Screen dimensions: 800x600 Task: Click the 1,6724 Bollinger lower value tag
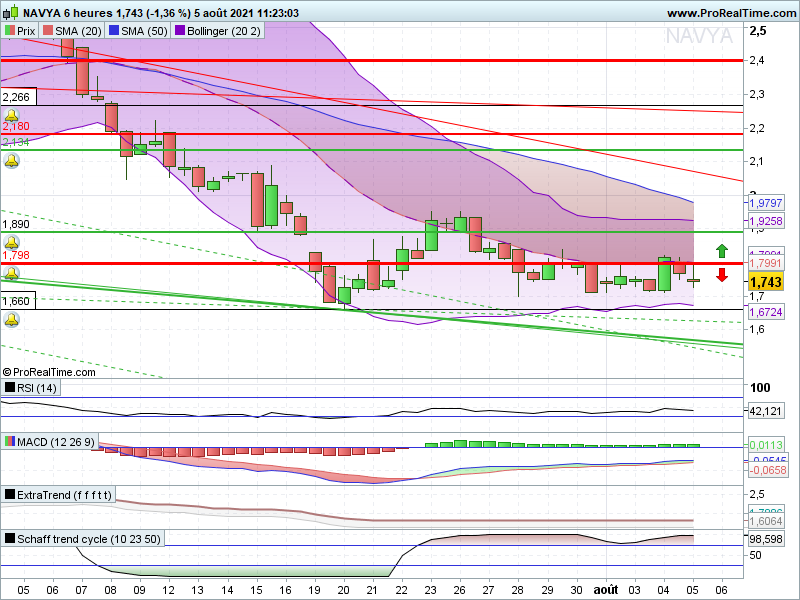[765, 312]
